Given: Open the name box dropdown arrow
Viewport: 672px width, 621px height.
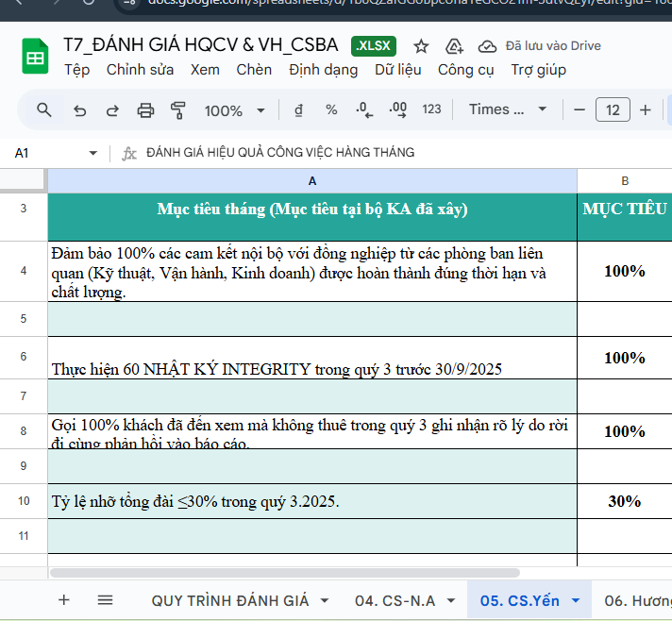Looking at the screenshot, I should pos(93,153).
